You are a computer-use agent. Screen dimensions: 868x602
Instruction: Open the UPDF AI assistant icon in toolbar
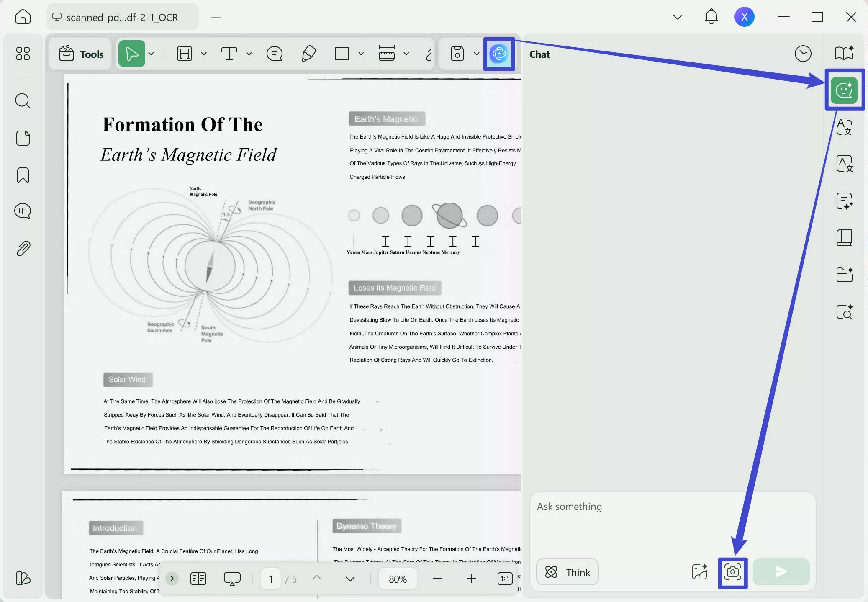[499, 54]
